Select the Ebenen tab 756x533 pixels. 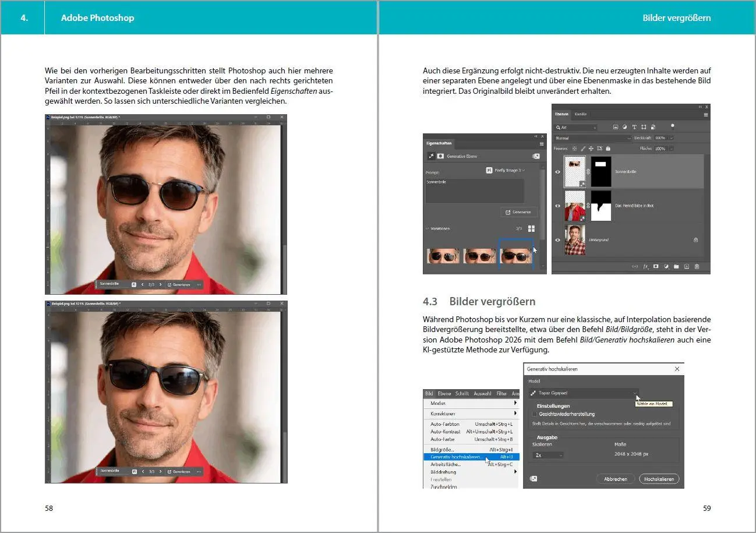[x=562, y=114]
